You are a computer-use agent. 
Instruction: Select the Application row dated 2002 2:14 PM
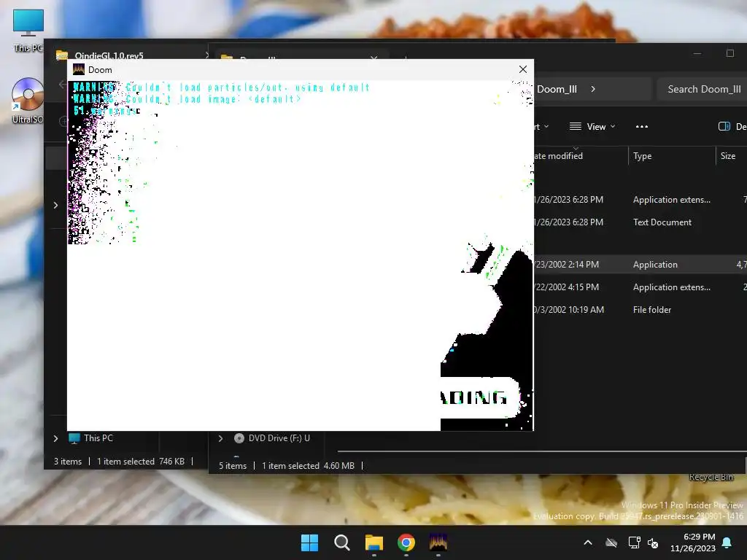640,264
